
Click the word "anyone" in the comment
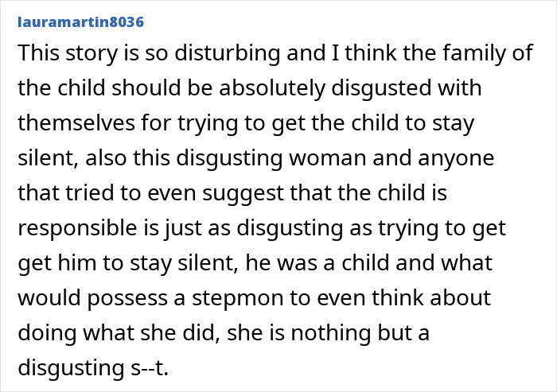tap(456, 157)
